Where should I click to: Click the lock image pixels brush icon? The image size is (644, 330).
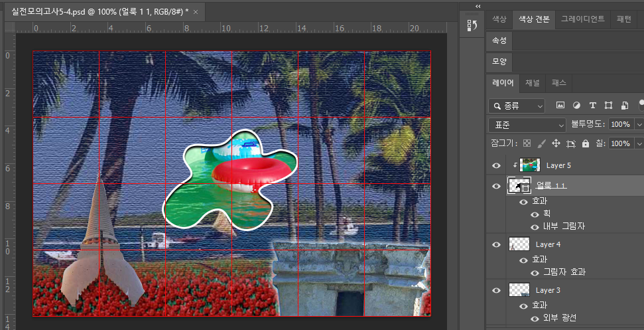click(541, 143)
